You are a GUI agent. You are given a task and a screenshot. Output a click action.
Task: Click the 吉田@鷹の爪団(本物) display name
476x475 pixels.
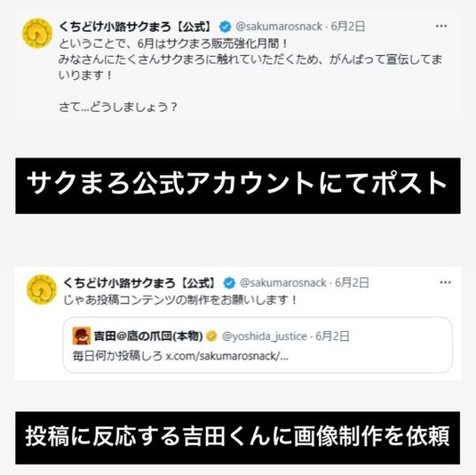coord(148,336)
